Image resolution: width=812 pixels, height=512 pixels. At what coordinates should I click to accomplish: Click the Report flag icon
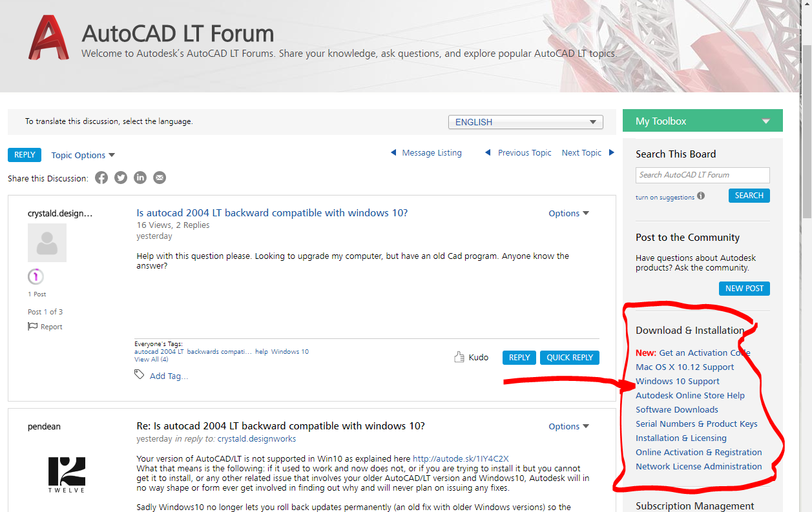32,326
